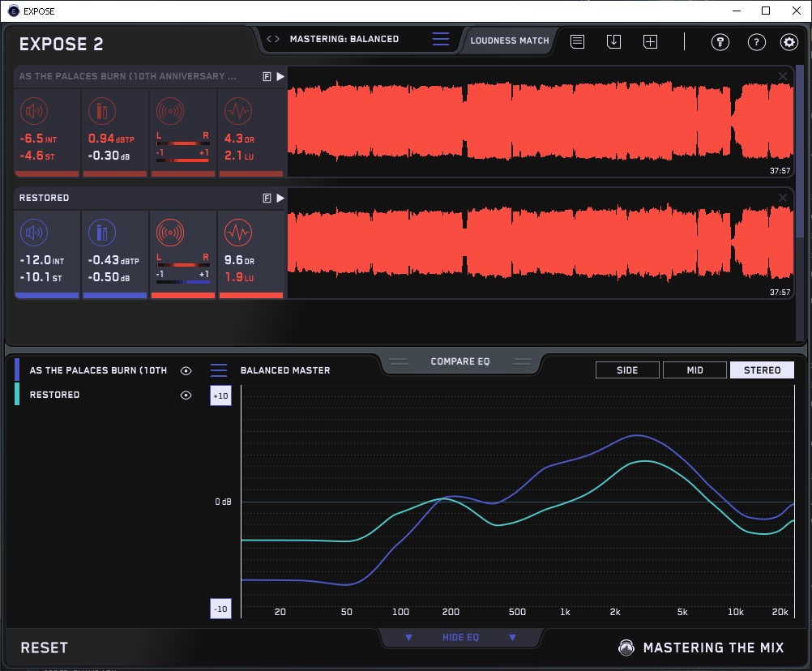812x671 pixels.
Task: Toggle visibility of Restored EQ curve
Action: click(x=186, y=395)
